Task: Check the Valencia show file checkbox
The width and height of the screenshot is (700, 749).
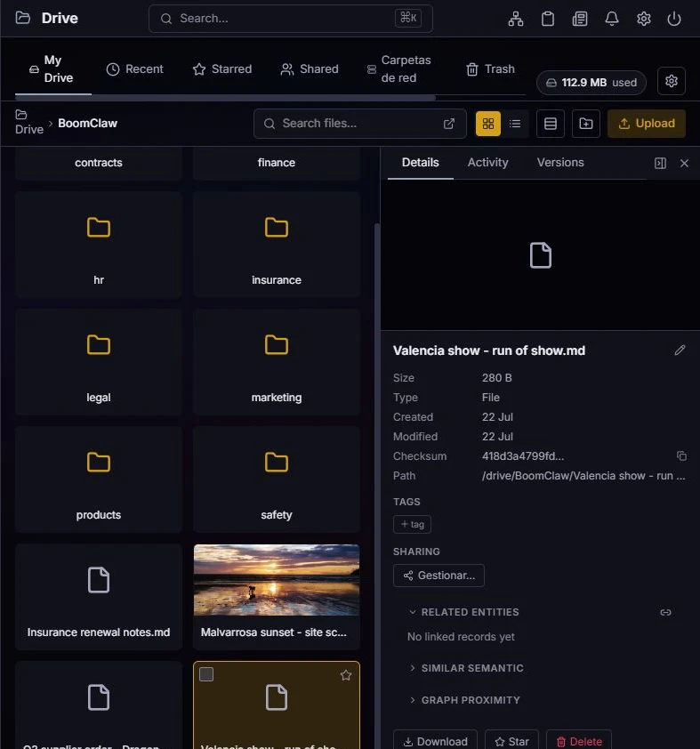Action: click(x=206, y=674)
